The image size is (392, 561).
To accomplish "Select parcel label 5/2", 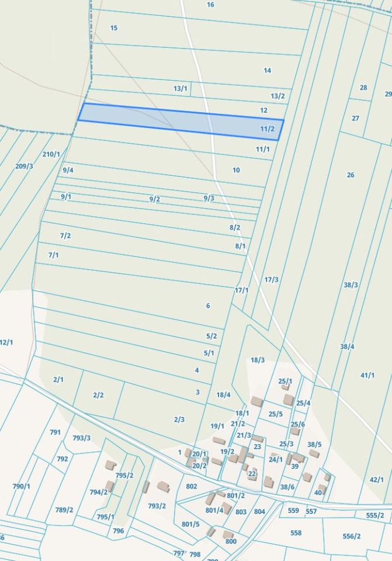I will pos(211,337).
